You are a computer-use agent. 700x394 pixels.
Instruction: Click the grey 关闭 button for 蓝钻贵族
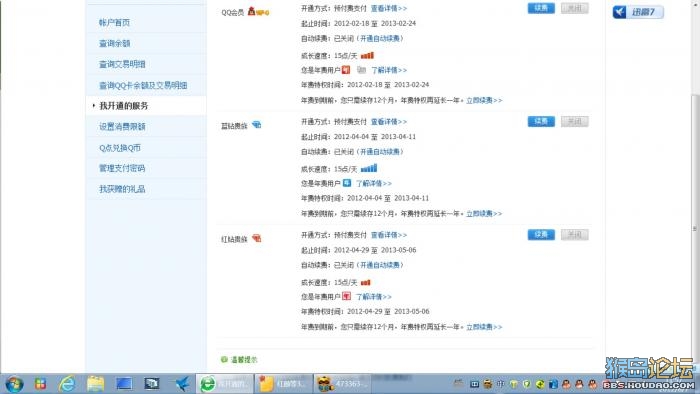pyautogui.click(x=575, y=121)
